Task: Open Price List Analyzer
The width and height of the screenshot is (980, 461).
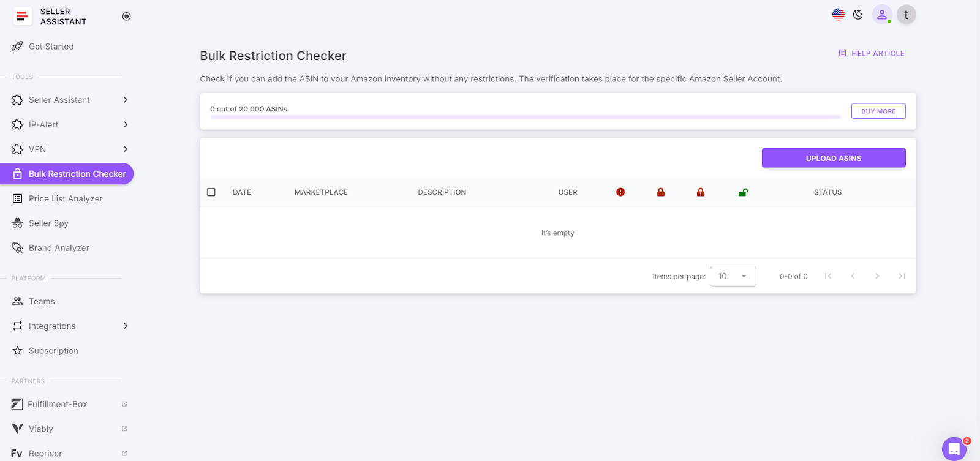Action: tap(67, 198)
